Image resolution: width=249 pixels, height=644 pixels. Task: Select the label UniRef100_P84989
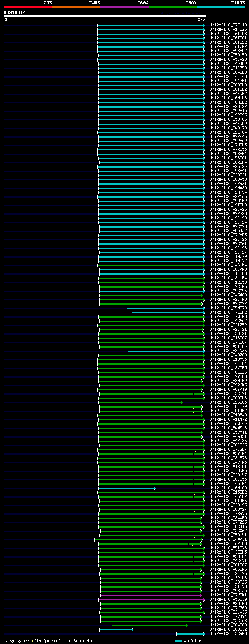(228, 625)
